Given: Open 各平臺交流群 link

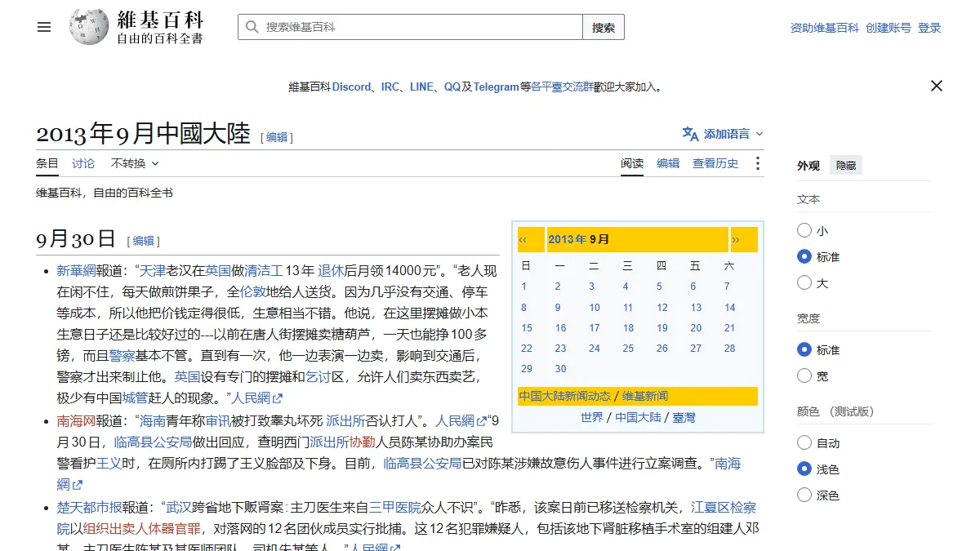Looking at the screenshot, I should [x=563, y=87].
